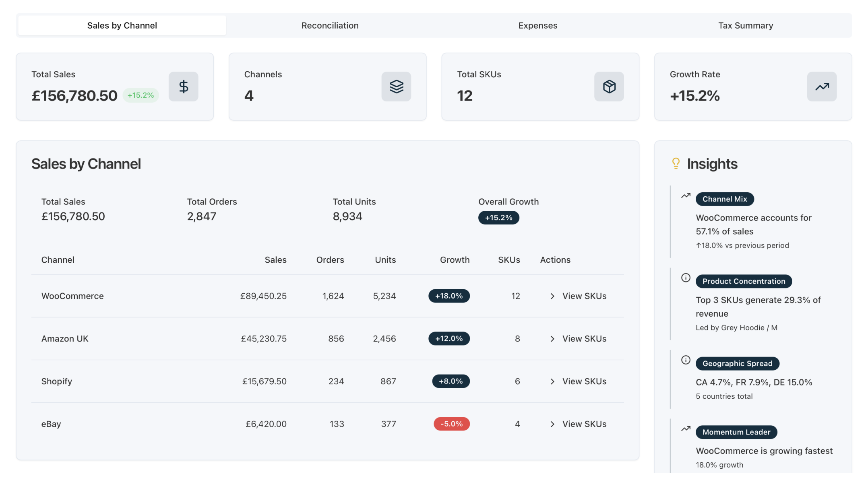
Task: Click the trend icon beside Momentum Leader
Action: (x=686, y=428)
